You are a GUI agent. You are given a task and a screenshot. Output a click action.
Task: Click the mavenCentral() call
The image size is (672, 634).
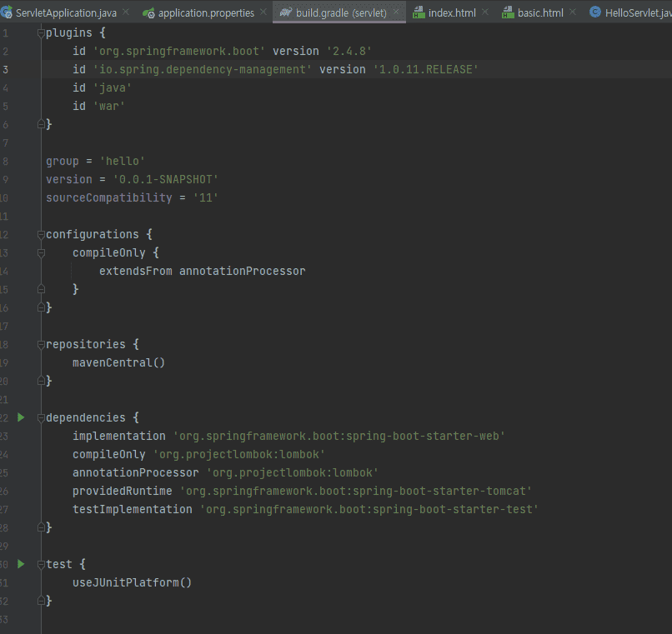point(118,363)
